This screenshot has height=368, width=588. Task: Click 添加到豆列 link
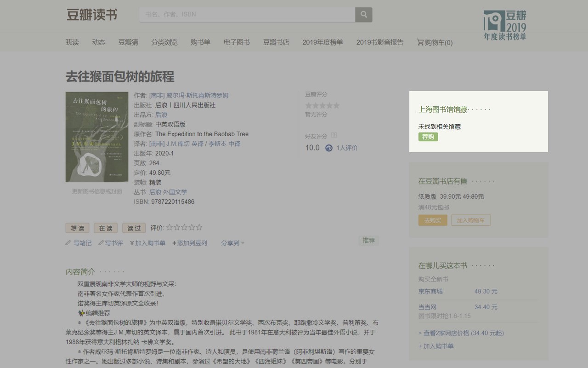point(190,243)
